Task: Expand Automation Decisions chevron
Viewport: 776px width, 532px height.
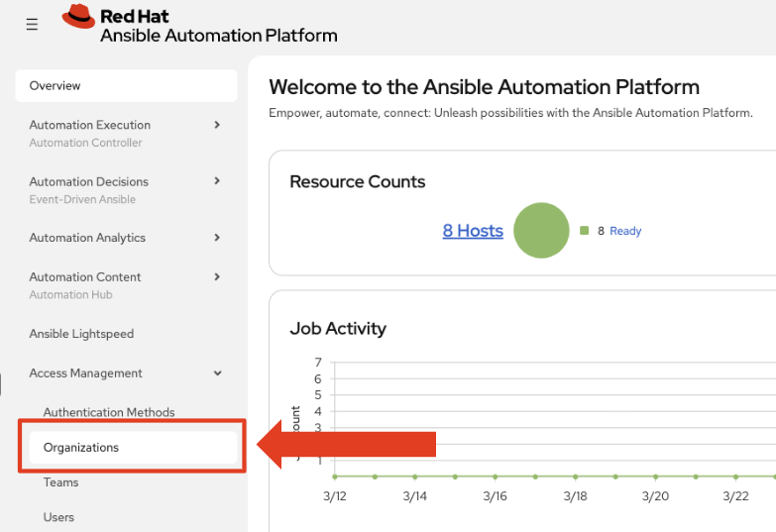Action: tap(217, 181)
